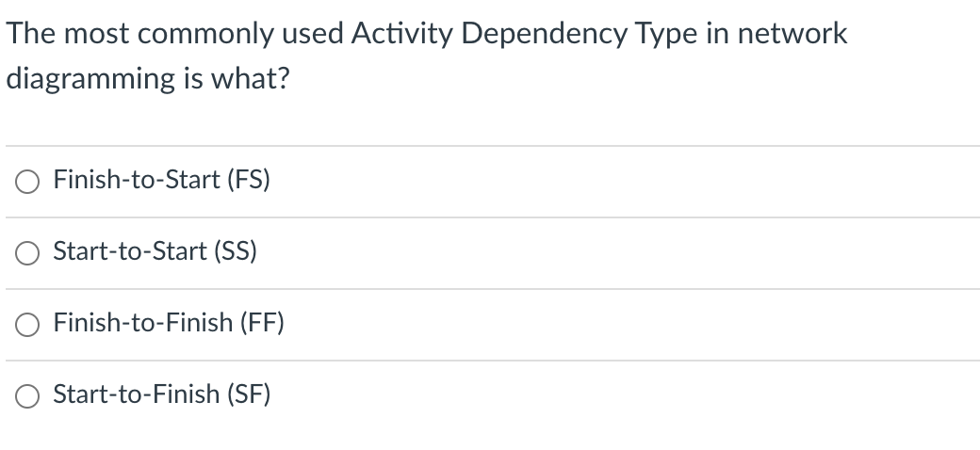Click the phrase 'diagramming is what?'
The height and width of the screenshot is (450, 980).
(148, 79)
